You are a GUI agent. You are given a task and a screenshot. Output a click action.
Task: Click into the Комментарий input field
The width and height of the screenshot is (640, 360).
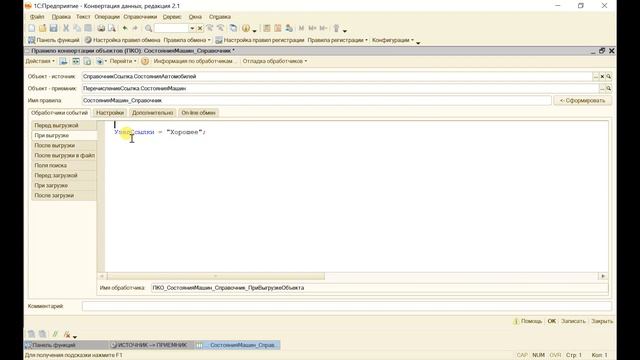tap(347, 306)
